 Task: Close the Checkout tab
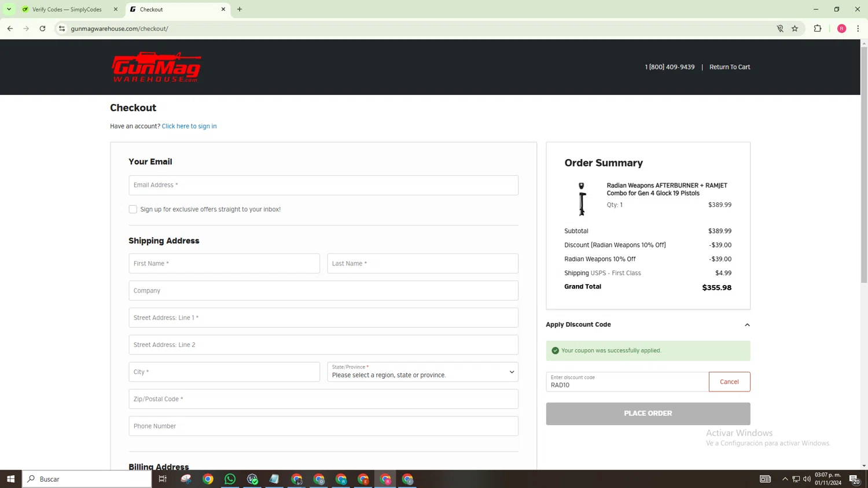(x=223, y=9)
